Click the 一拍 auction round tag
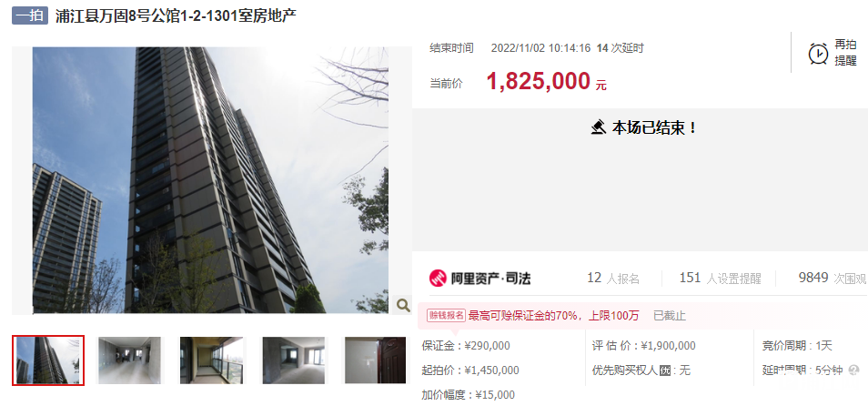 30,15
